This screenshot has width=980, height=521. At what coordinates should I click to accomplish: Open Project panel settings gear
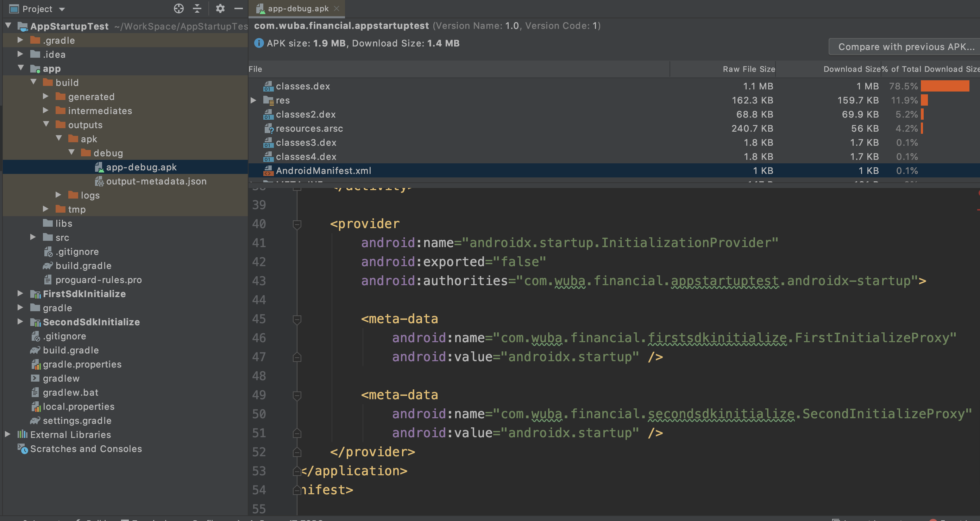(220, 8)
